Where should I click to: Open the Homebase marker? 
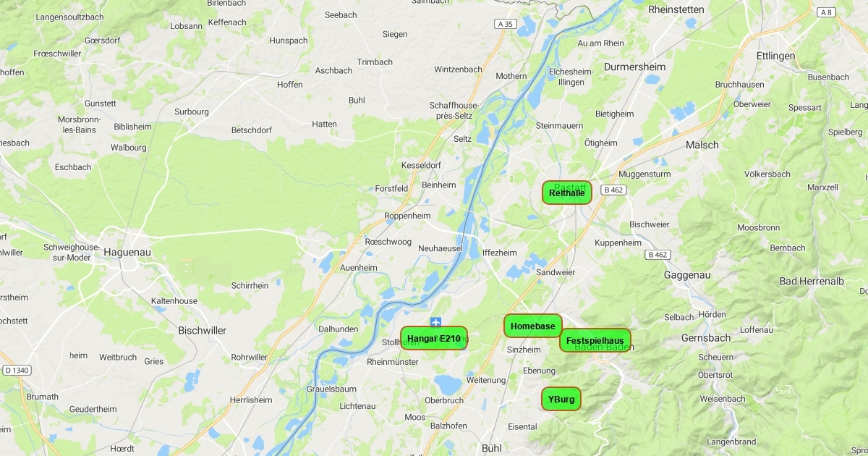[533, 326]
